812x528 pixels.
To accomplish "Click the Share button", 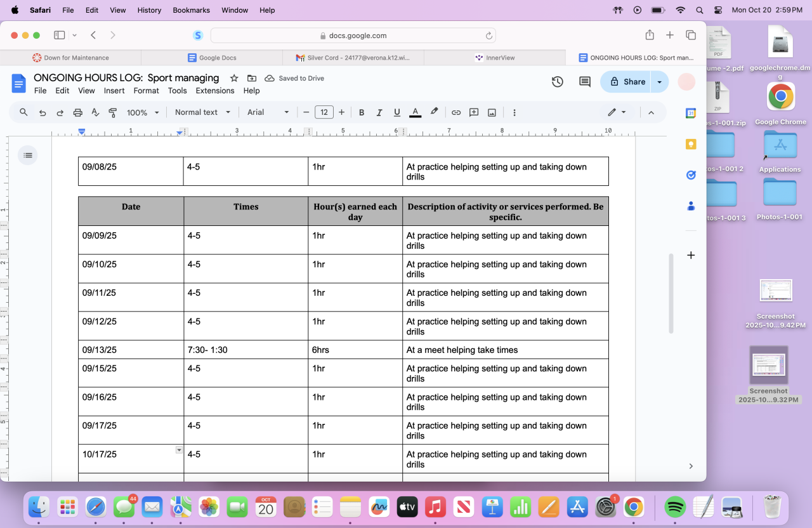I will 627,82.
